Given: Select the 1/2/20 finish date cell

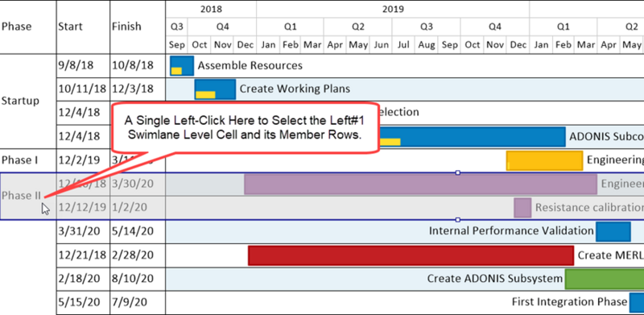Looking at the screenshot, I should pos(138,208).
